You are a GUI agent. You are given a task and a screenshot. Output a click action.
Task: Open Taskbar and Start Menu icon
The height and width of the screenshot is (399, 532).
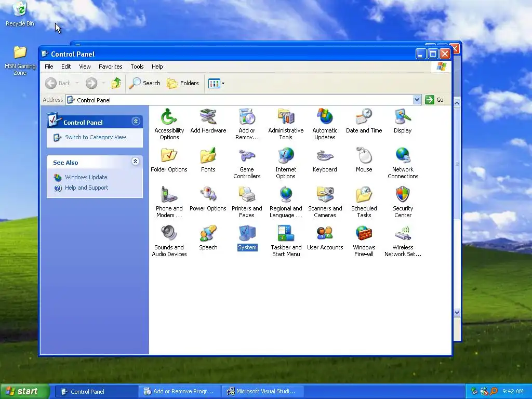(286, 241)
